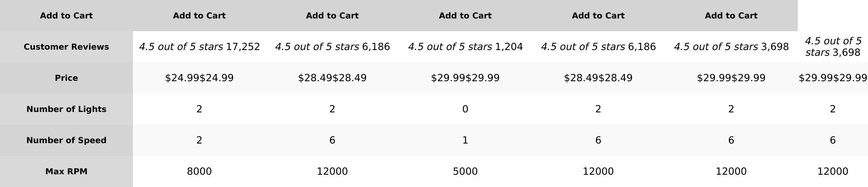Click the Customer Reviews row header
Viewport: 868px width, 187px height.
tap(66, 47)
